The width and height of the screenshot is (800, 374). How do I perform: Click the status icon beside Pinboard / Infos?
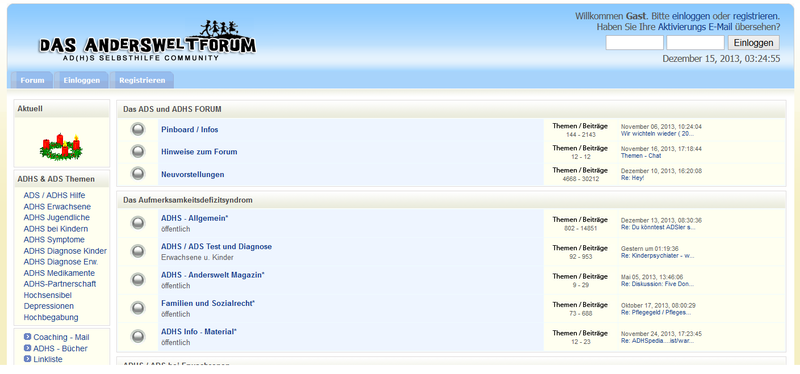pyautogui.click(x=138, y=130)
